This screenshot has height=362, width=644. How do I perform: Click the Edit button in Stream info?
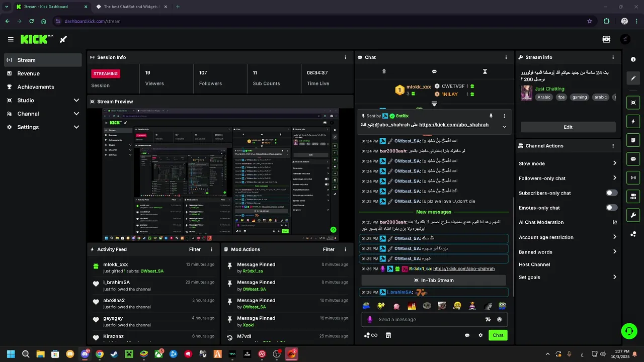[x=568, y=127]
